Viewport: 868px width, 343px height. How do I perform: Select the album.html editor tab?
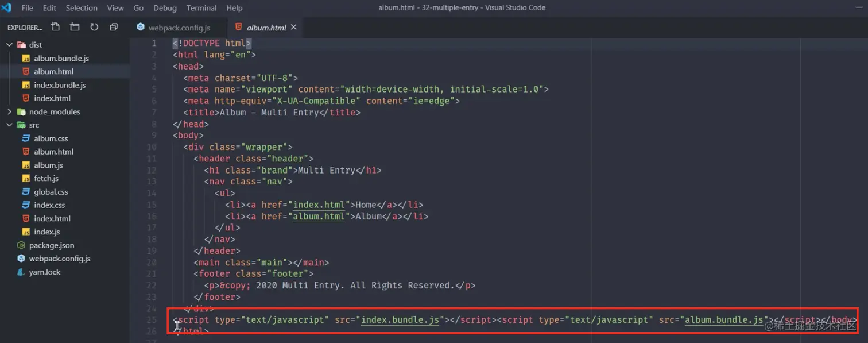click(x=266, y=27)
